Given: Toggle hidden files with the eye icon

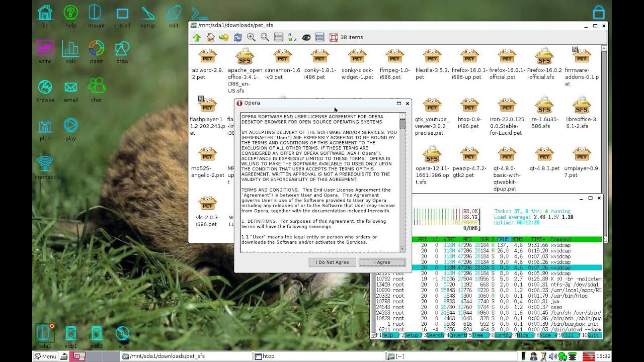Looking at the screenshot, I should click(x=306, y=37).
